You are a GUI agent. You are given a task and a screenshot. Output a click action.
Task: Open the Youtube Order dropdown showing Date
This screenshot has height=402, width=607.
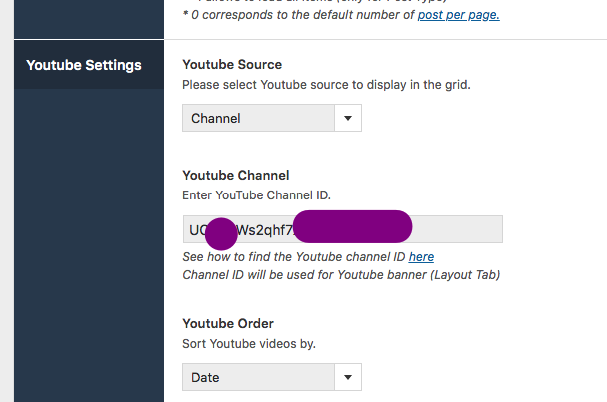tap(258, 377)
